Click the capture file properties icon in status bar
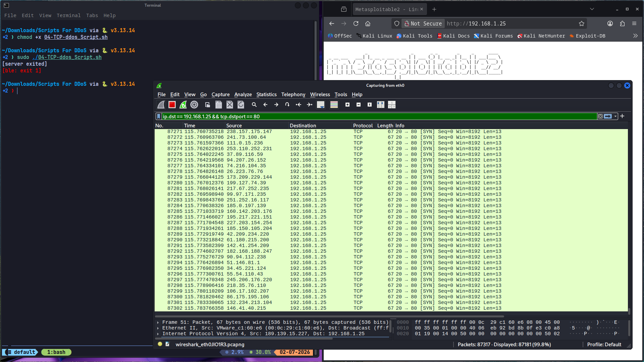 point(167,344)
